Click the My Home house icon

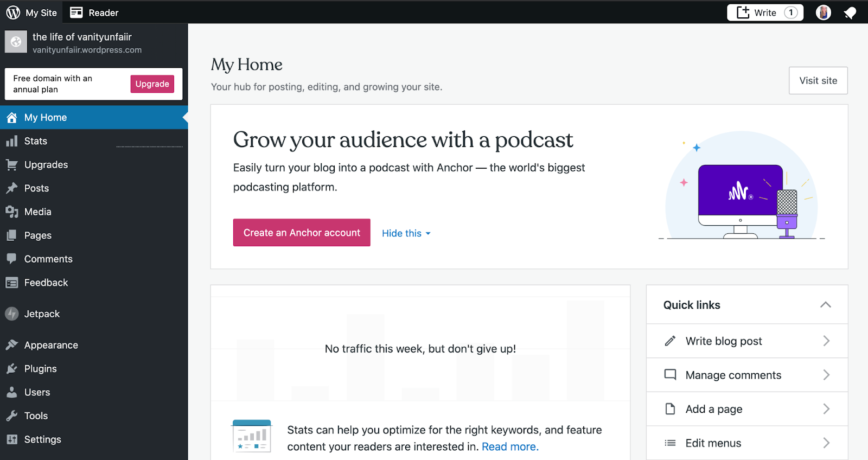12,118
